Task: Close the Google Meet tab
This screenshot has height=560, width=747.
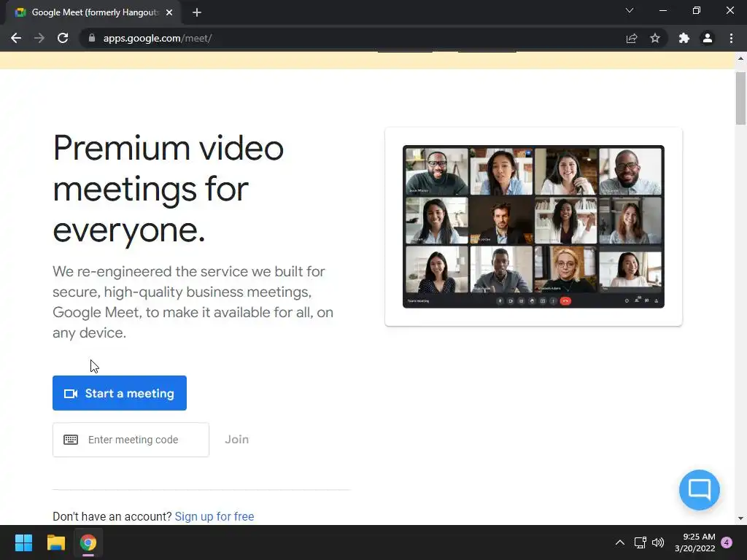Action: pos(169,12)
